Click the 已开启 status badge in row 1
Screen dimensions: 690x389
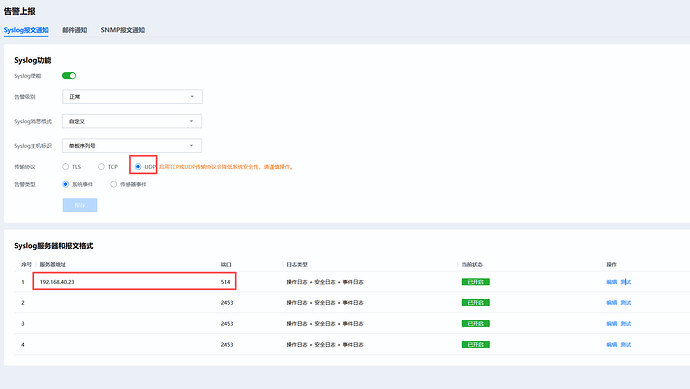pos(476,282)
